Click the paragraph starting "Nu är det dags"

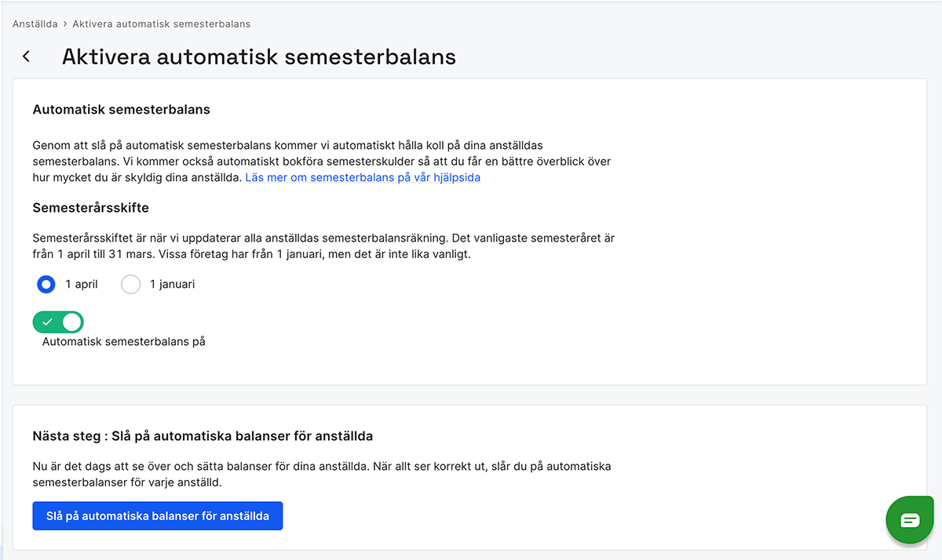(x=322, y=474)
